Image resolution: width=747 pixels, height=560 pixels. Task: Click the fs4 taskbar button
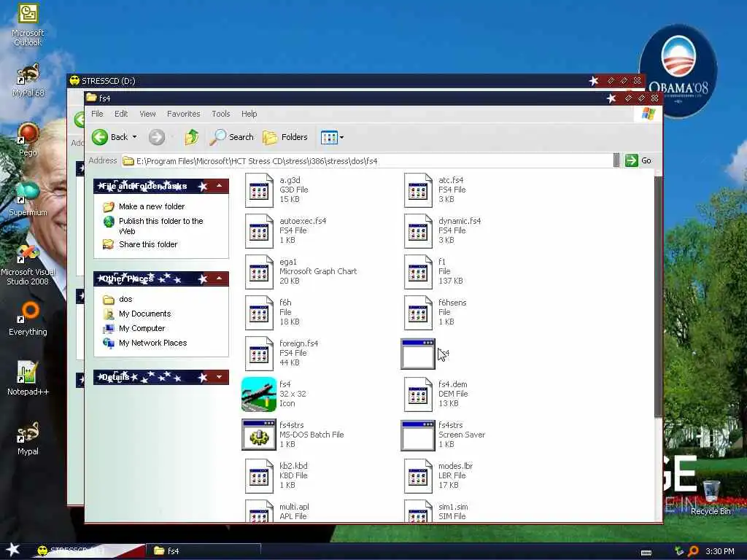pyautogui.click(x=205, y=551)
